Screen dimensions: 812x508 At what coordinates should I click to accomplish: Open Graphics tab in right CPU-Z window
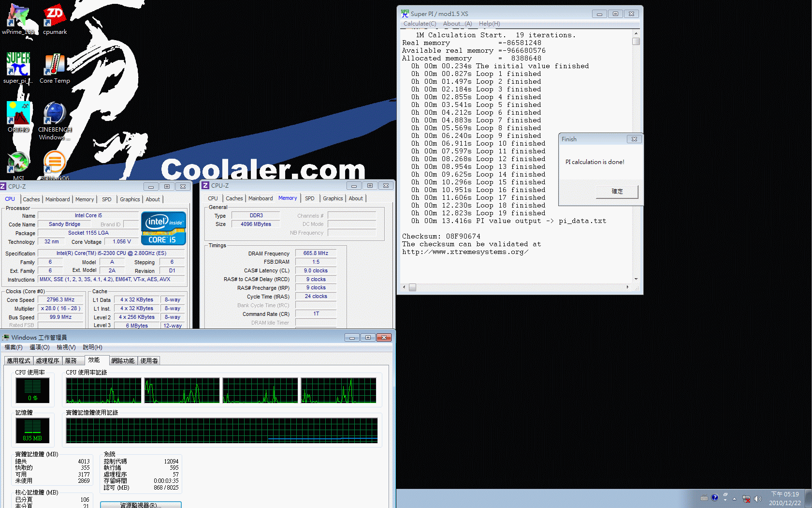333,198
